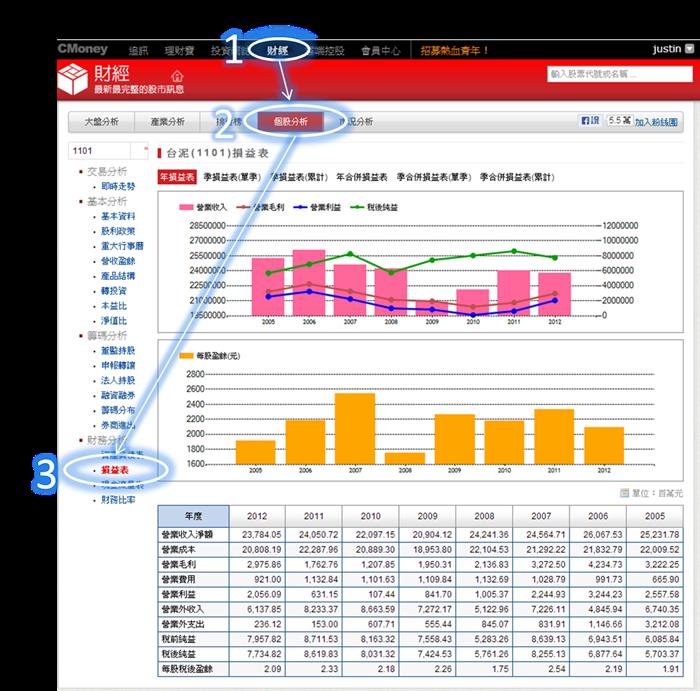Click the 2006 pink revenue bar

pos(309,283)
